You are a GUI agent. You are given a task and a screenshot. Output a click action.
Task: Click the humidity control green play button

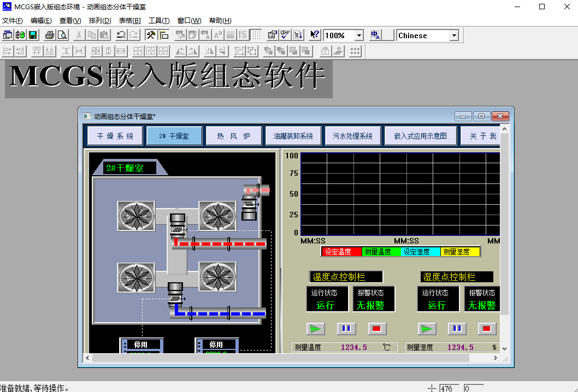coord(427,329)
